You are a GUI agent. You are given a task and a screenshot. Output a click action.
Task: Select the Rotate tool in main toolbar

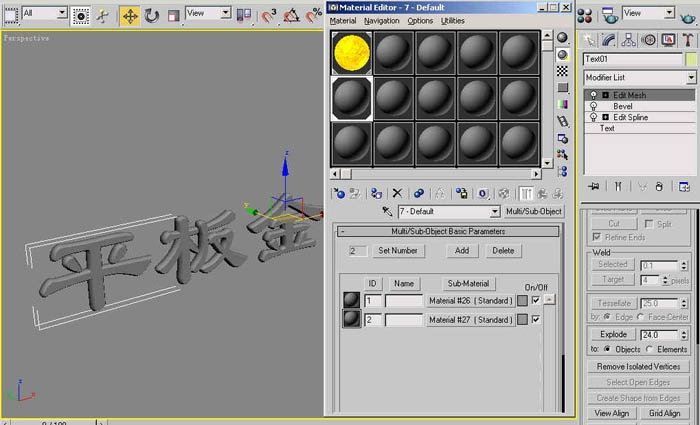coord(151,16)
